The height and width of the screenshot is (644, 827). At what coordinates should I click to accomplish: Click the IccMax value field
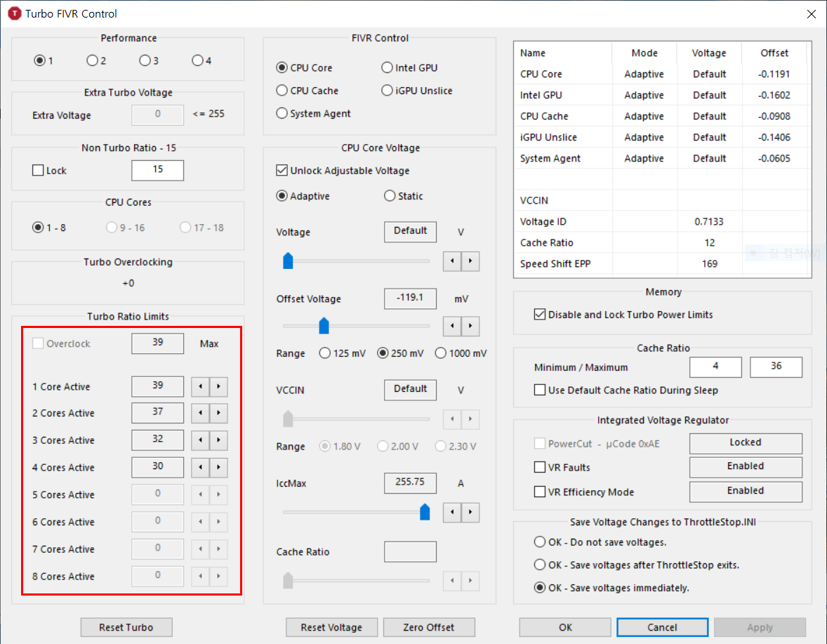(x=410, y=482)
